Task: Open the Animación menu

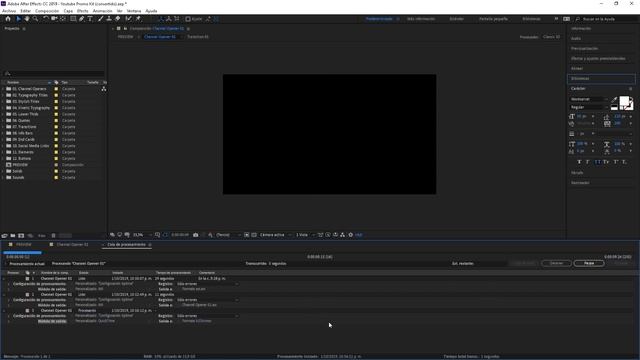Action: [102, 11]
